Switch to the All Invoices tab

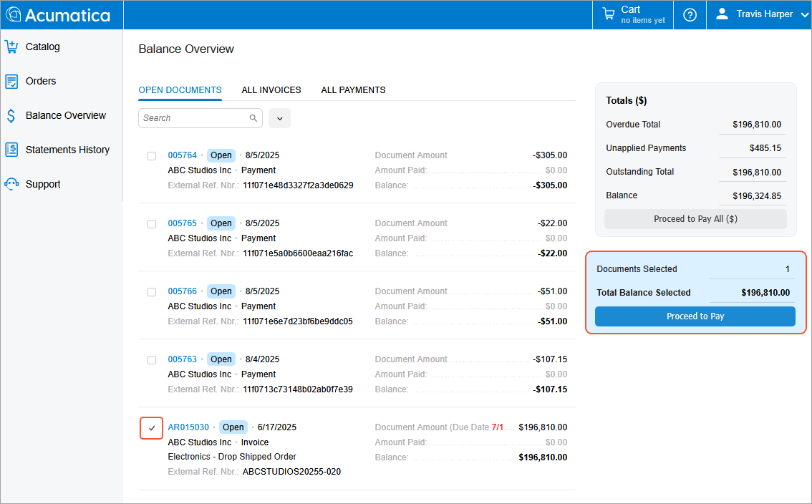pyautogui.click(x=271, y=90)
